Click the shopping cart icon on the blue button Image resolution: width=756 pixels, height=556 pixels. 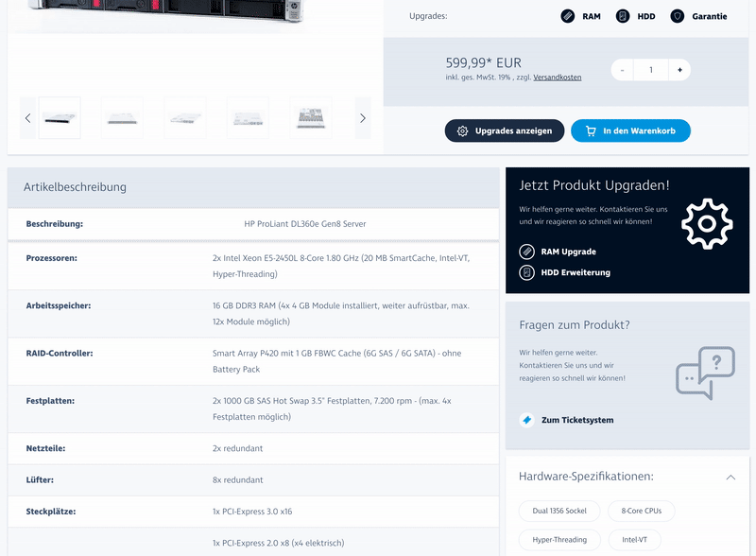[x=592, y=130]
